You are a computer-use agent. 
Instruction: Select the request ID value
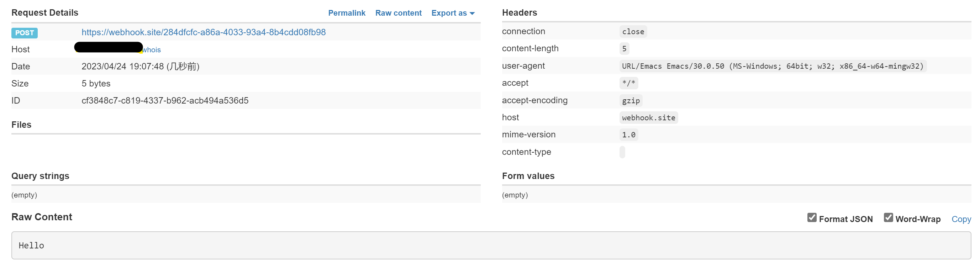[x=165, y=100]
